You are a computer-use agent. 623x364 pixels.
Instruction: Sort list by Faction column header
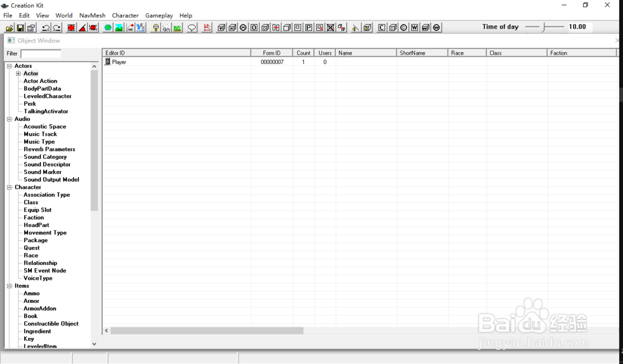[x=582, y=53]
